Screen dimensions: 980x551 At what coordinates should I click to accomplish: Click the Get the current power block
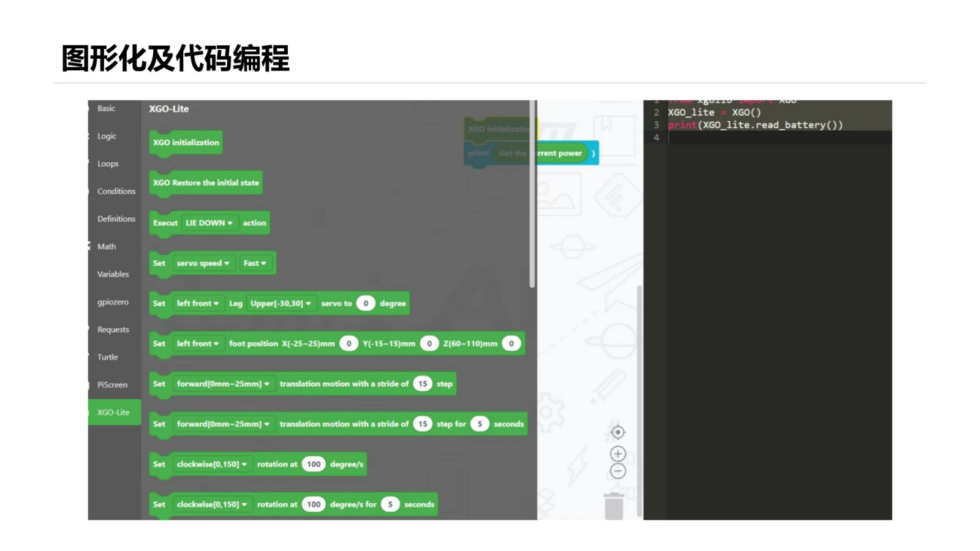click(x=542, y=153)
